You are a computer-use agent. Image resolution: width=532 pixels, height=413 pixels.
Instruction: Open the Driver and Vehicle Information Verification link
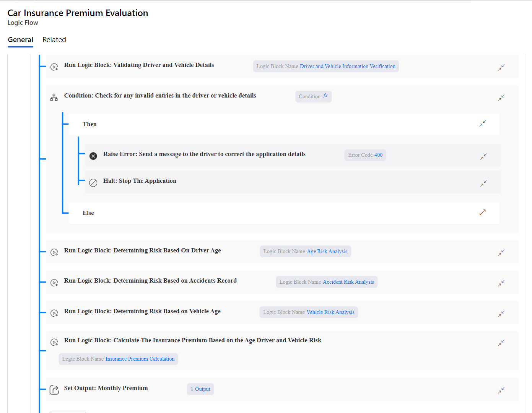348,66
